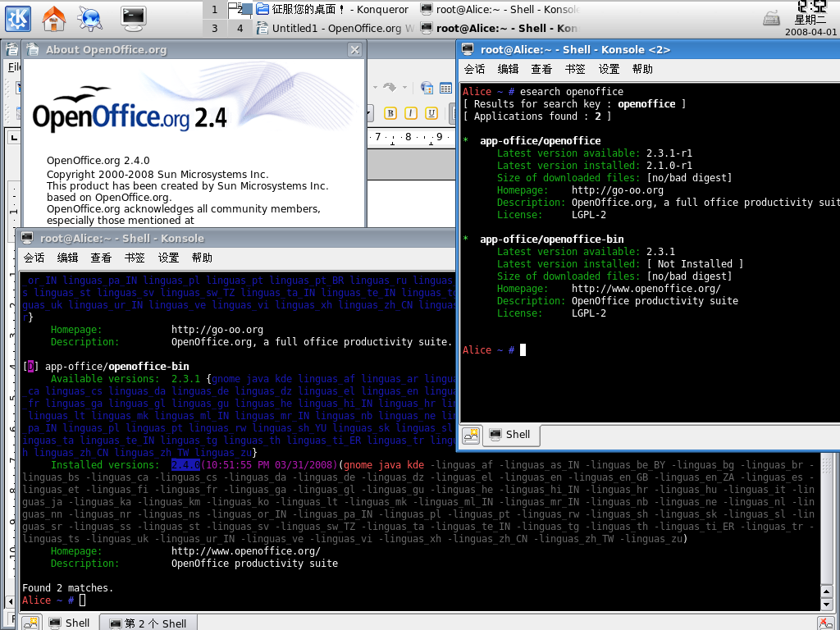Click Writer horizontal scroll left arrow
840x630 pixels.
tap(9, 601)
